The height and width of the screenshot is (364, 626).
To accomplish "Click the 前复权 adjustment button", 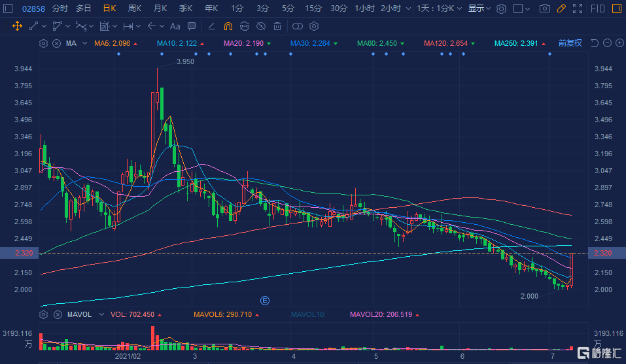I will point(570,43).
